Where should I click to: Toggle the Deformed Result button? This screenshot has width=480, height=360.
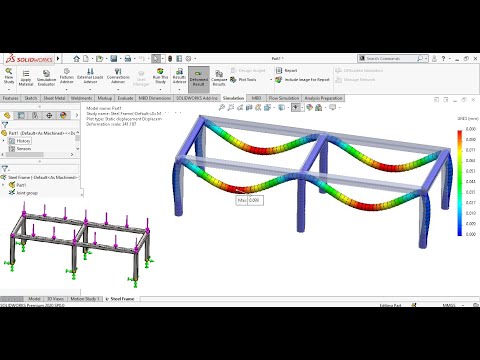(199, 79)
